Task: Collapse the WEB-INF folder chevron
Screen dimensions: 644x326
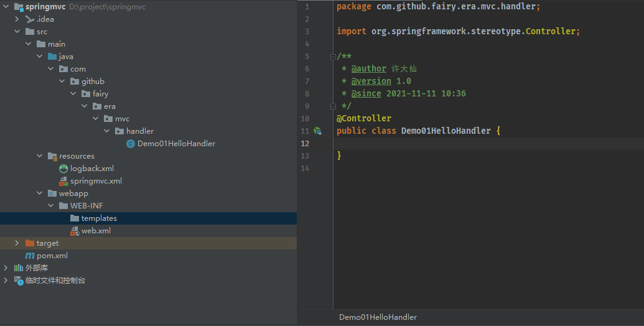Action: click(x=50, y=205)
